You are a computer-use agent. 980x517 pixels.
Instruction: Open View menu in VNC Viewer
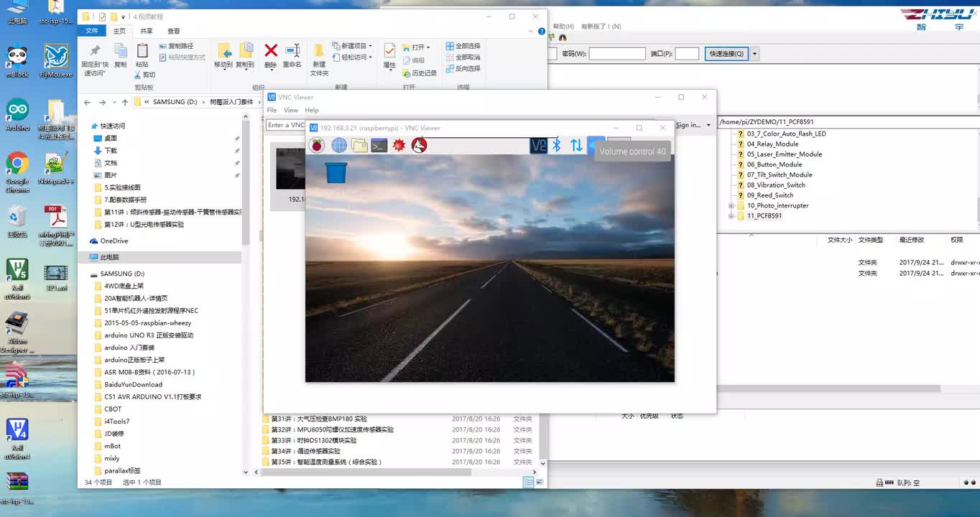(x=291, y=110)
